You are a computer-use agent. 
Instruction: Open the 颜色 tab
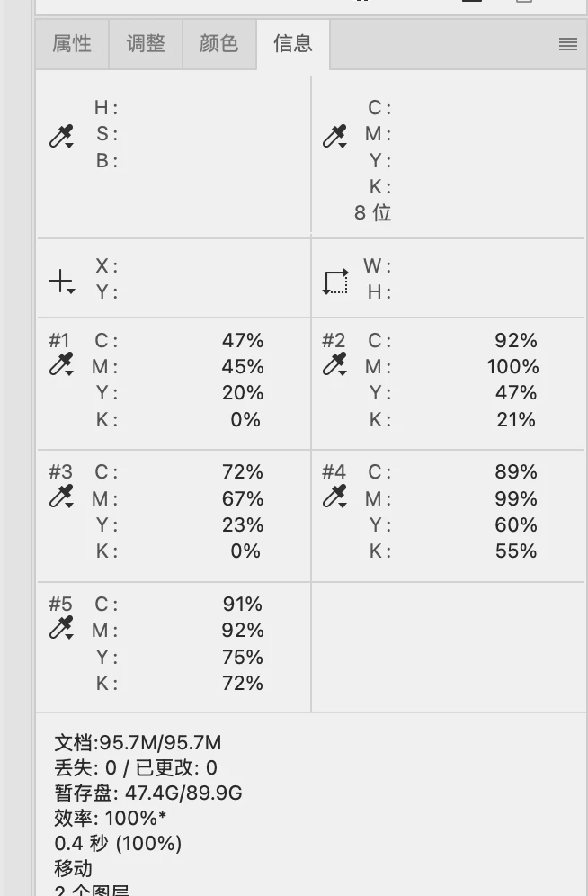coord(218,44)
